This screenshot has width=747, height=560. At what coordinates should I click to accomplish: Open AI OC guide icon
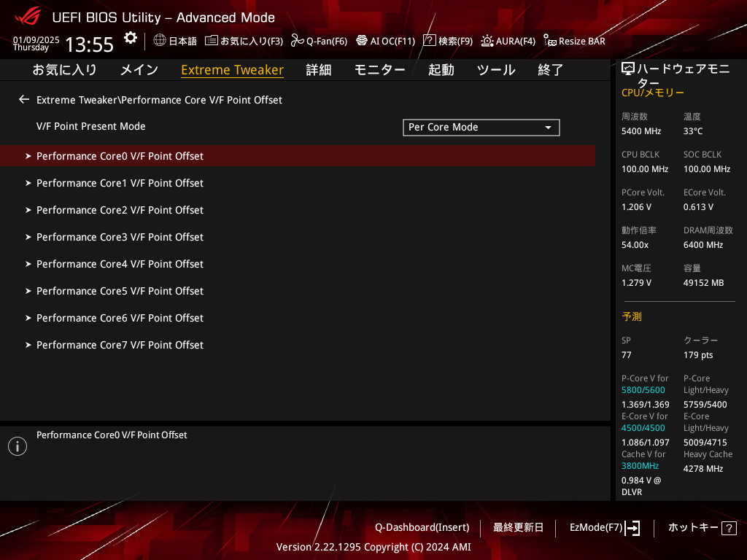(362, 41)
